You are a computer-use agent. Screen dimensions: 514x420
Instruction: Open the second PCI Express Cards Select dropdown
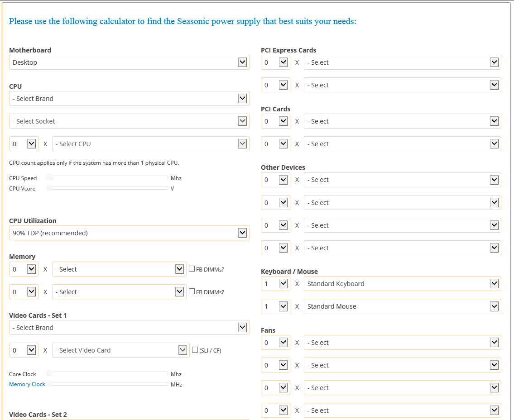403,85
